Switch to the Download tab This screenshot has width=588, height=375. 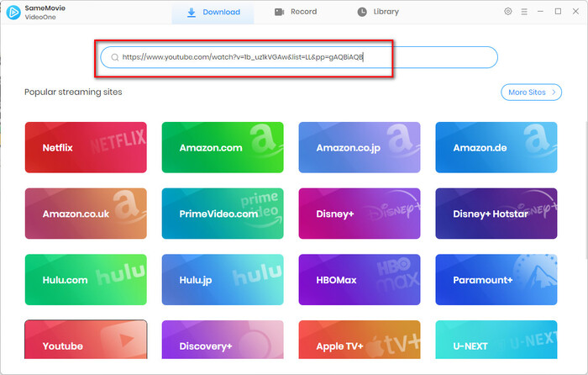pos(213,13)
